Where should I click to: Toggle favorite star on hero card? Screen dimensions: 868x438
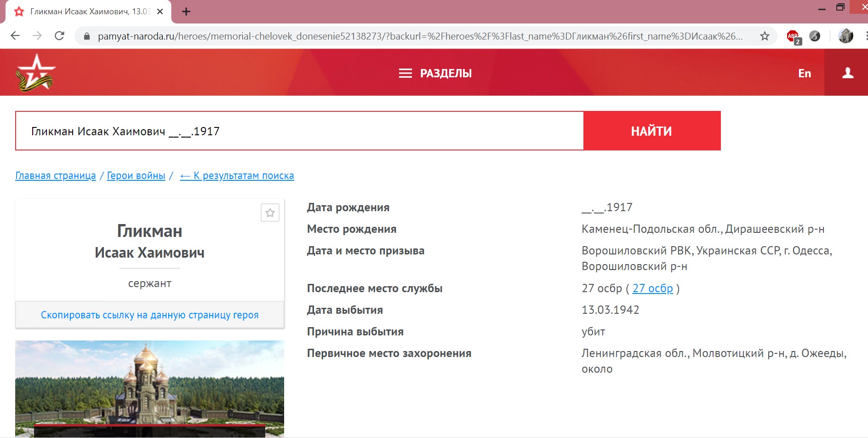click(270, 213)
